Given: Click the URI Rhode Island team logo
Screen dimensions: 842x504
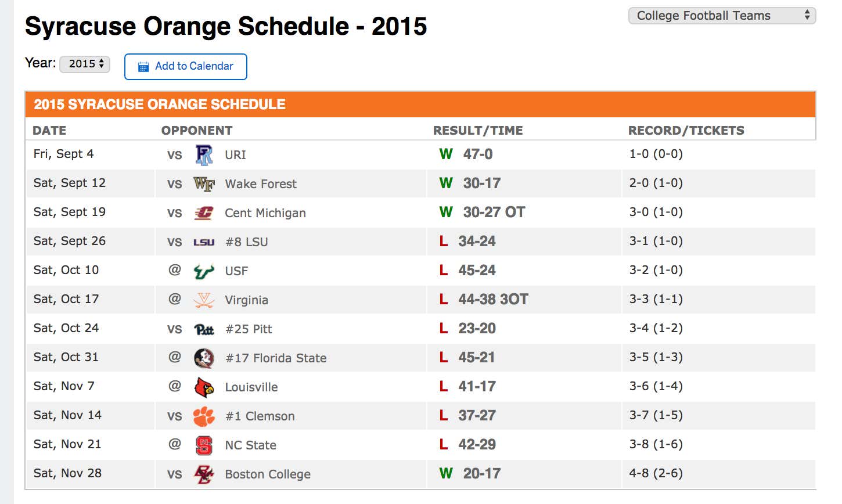Looking at the screenshot, I should [204, 155].
